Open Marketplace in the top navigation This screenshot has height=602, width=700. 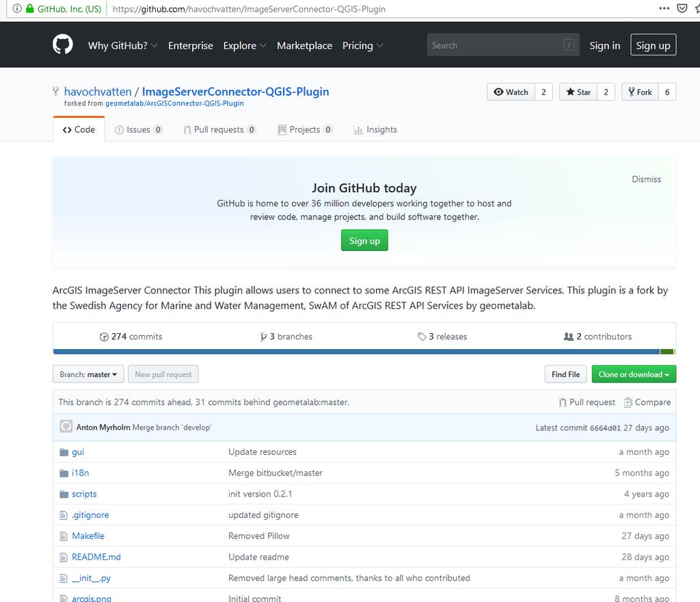[x=304, y=46]
